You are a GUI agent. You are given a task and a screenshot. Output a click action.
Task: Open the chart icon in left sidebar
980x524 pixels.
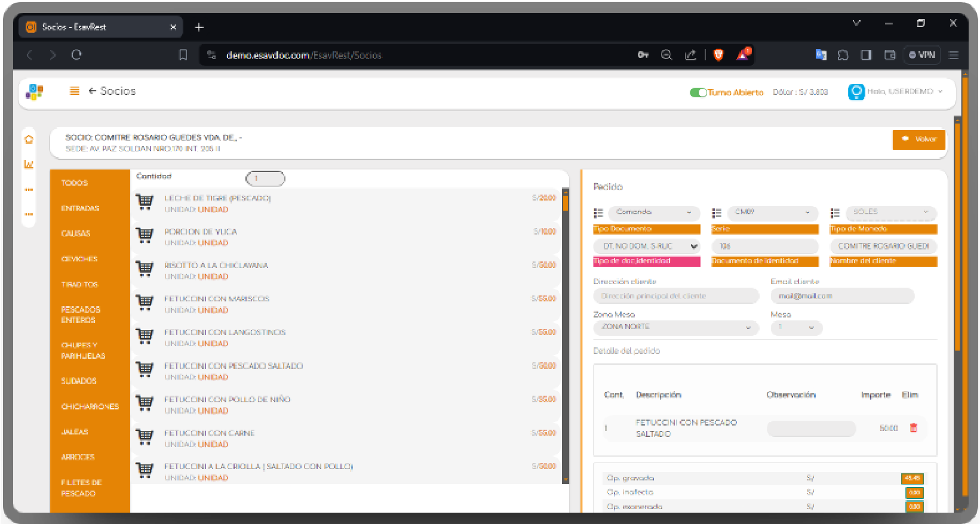(x=29, y=164)
